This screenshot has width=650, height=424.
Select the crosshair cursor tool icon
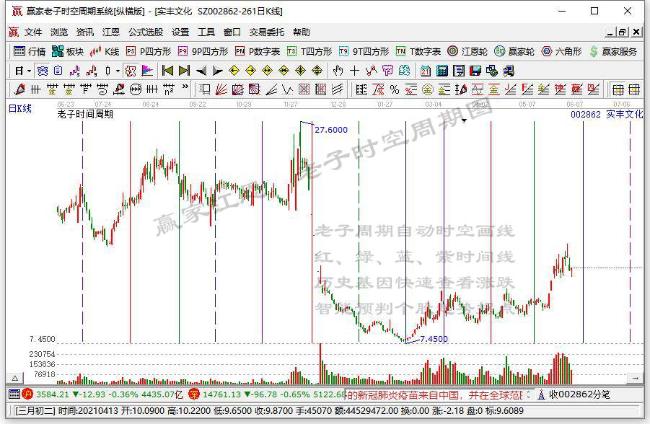click(x=354, y=71)
